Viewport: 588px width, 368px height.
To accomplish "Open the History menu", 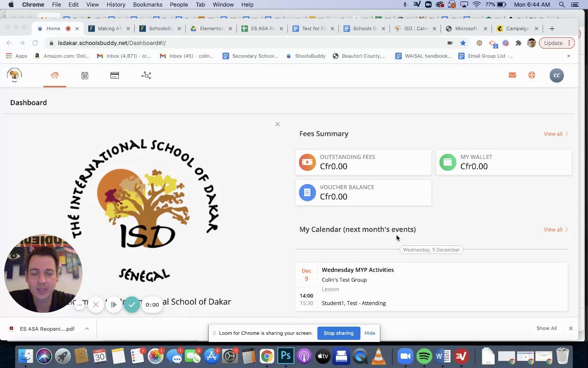I will pos(116,5).
